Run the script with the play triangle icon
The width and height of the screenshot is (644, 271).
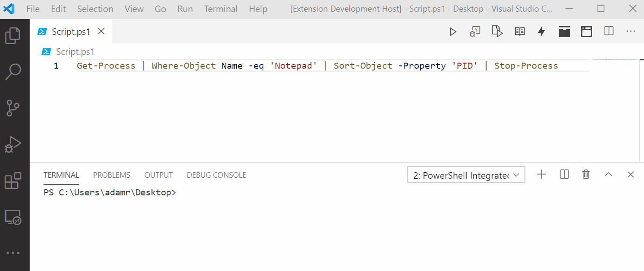click(x=453, y=32)
